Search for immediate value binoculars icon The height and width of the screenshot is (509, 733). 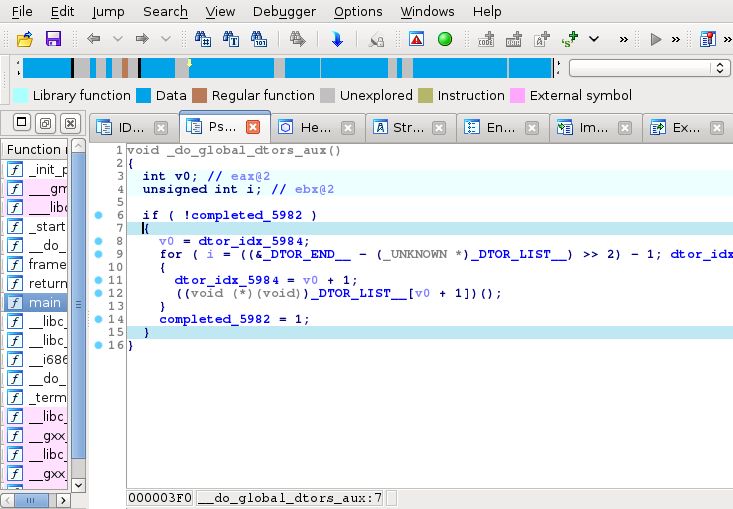(x=203, y=39)
